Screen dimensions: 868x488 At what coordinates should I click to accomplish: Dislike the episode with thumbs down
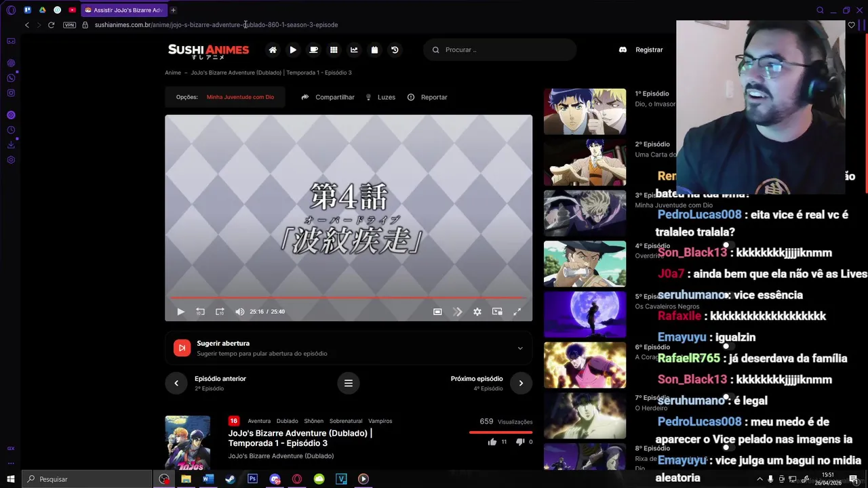(520, 442)
